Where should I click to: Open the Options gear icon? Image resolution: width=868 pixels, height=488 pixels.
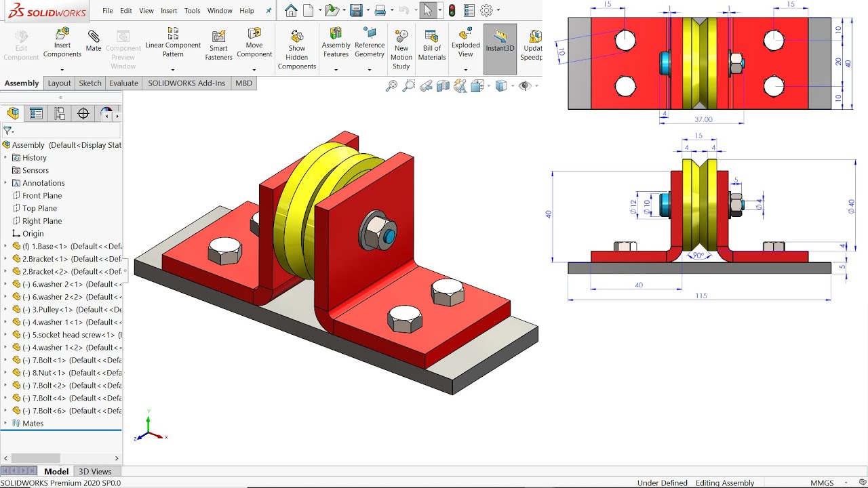click(x=486, y=10)
